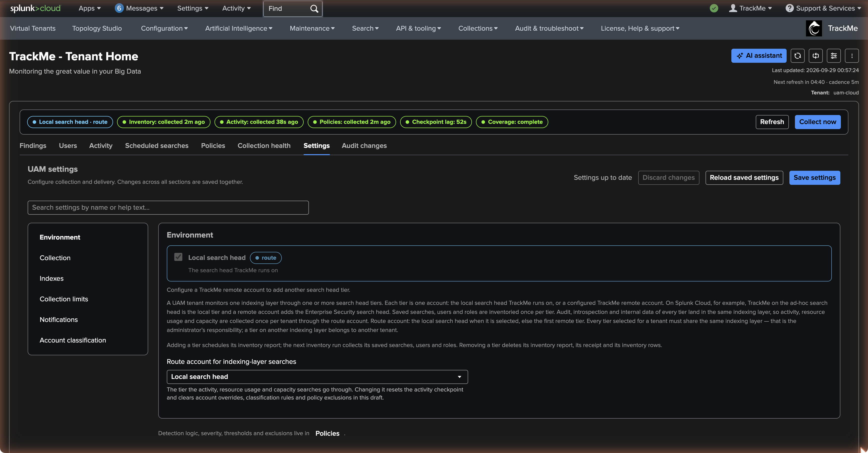Screen dimensions: 868x453
Task: Open the sliders preferences icon button
Action: (x=834, y=55)
